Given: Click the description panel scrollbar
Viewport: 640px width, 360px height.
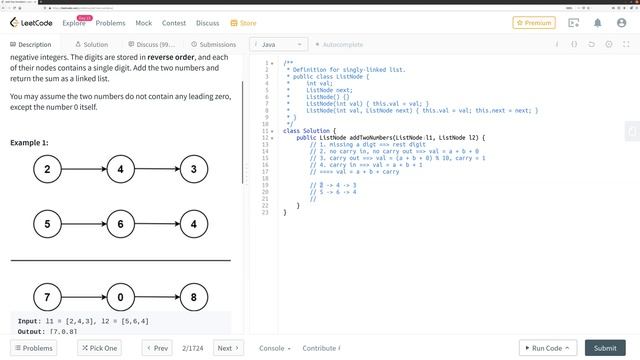Looking at the screenshot, I should click(x=243, y=133).
